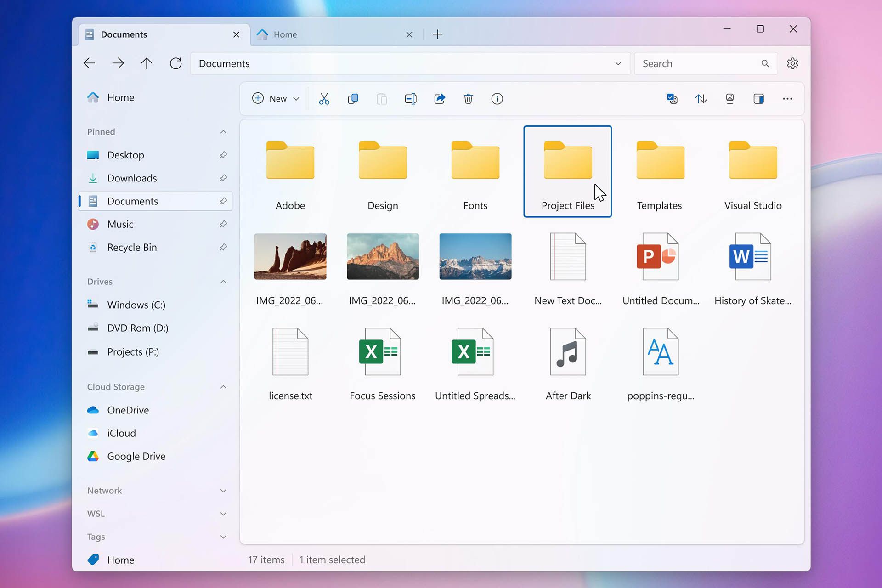Click the search magnifier icon
This screenshot has height=588, width=882.
tap(765, 63)
